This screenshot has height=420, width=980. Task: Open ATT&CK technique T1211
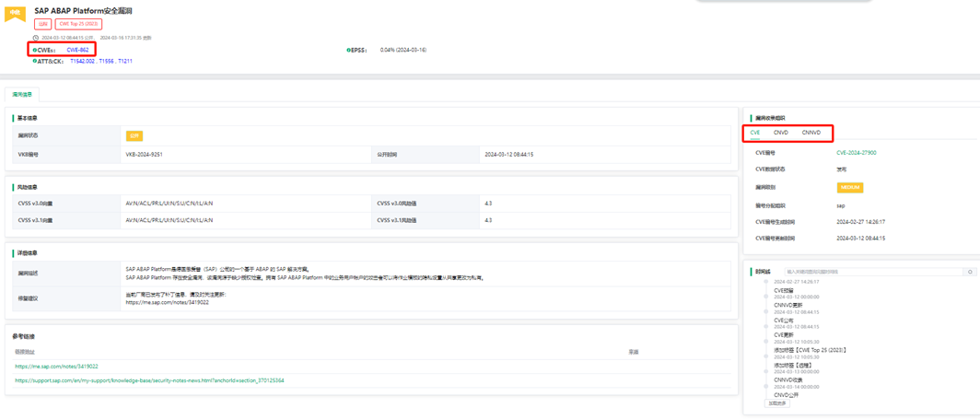[x=125, y=61]
